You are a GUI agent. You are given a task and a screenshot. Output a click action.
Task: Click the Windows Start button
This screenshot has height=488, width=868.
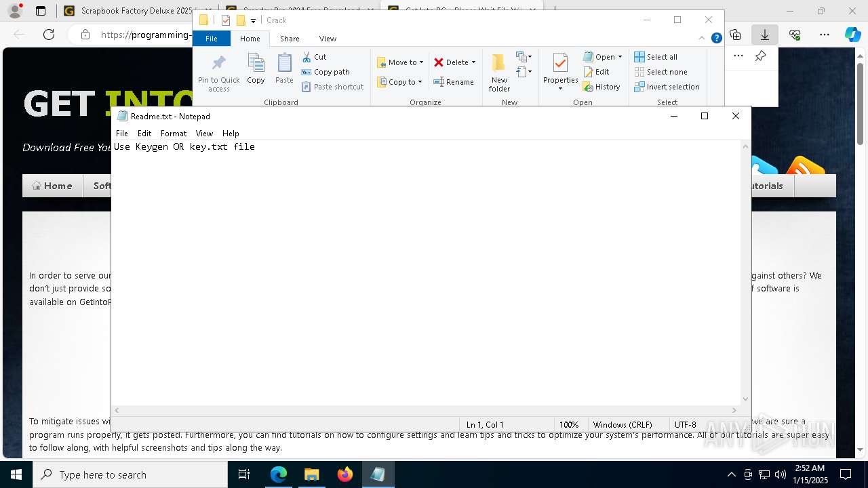tap(16, 474)
